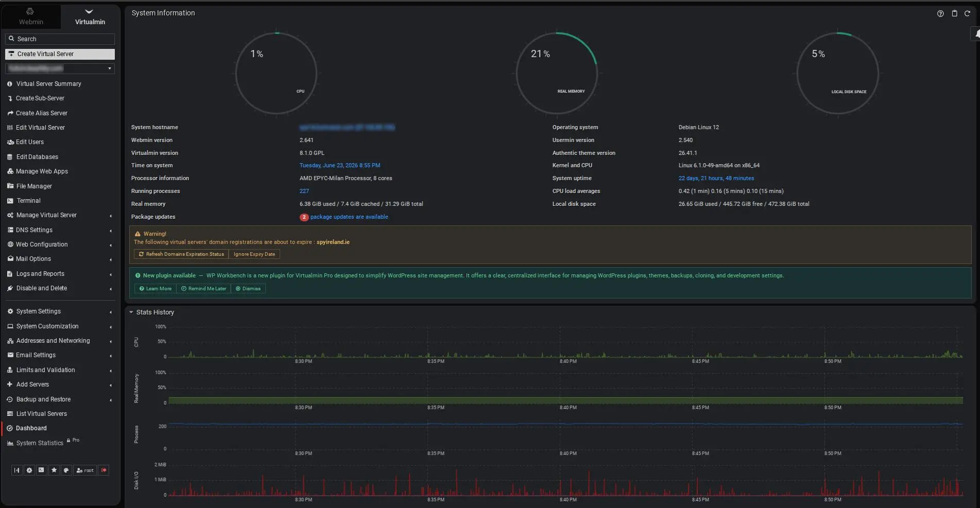Open the notifications bell icon

[976, 34]
